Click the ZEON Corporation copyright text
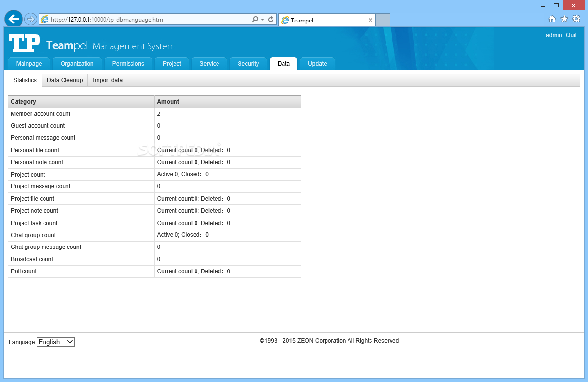Screen dimensions: 588x382 click(329, 341)
